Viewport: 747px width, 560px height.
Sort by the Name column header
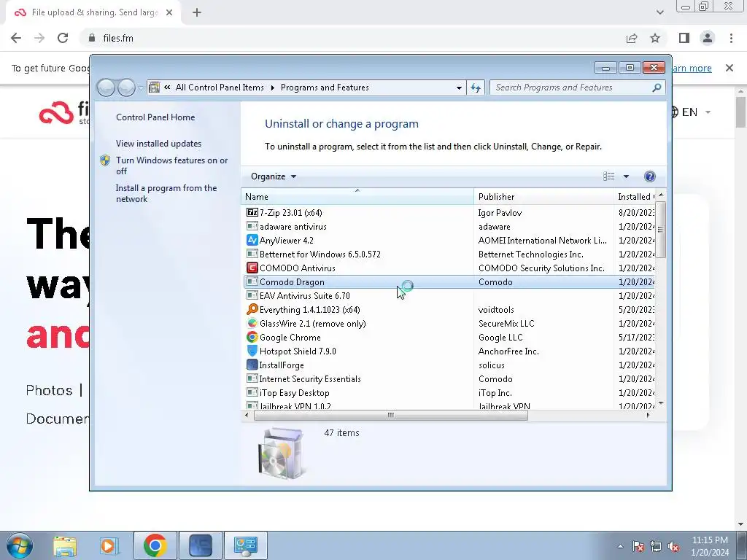tap(357, 196)
